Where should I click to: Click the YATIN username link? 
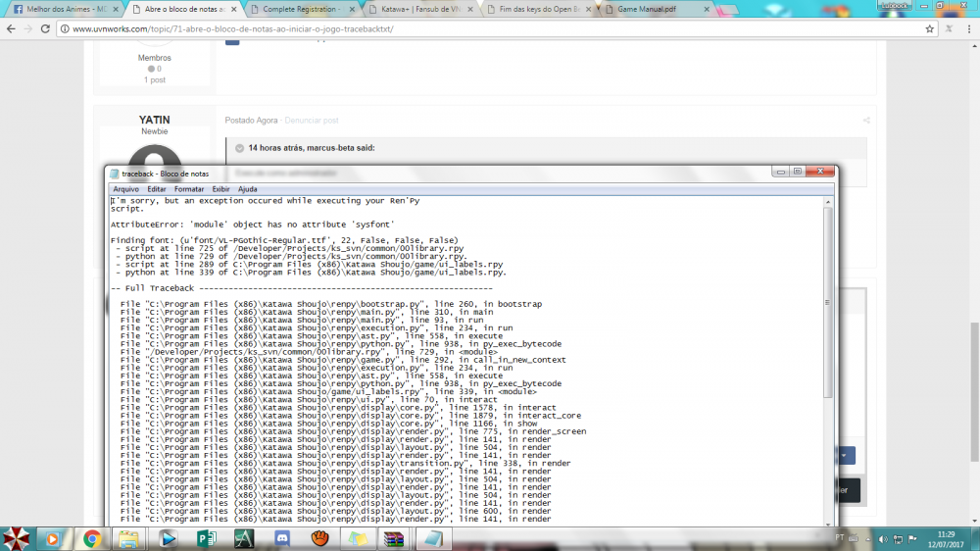pyautogui.click(x=155, y=120)
